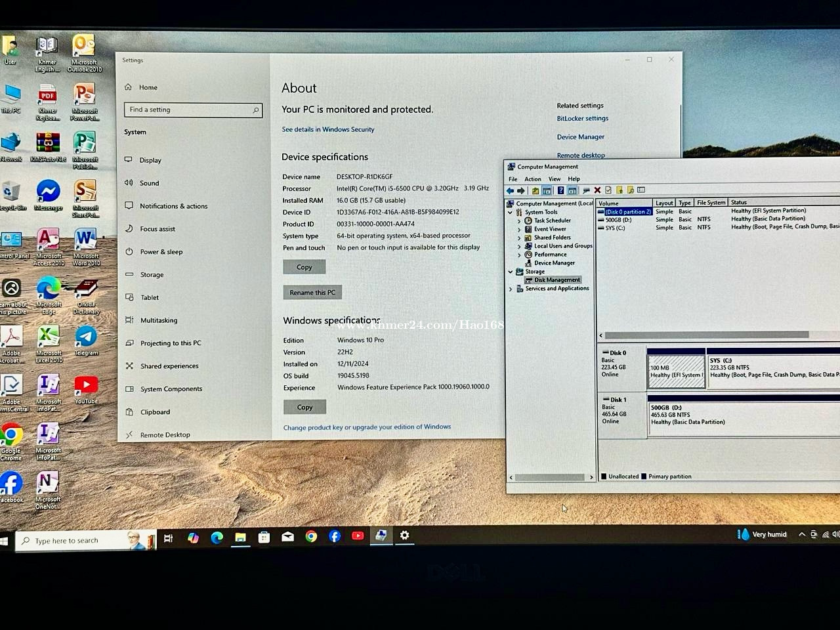Viewport: 840px width, 630px height.
Task: Open Microsoft Outlook 2010 desktop shortcut
Action: pos(85,52)
